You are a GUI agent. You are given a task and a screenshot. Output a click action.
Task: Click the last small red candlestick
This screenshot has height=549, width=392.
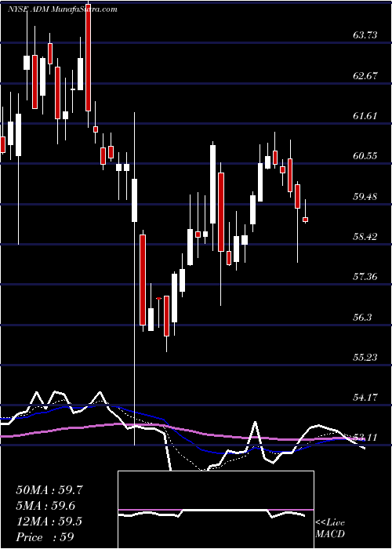(306, 220)
